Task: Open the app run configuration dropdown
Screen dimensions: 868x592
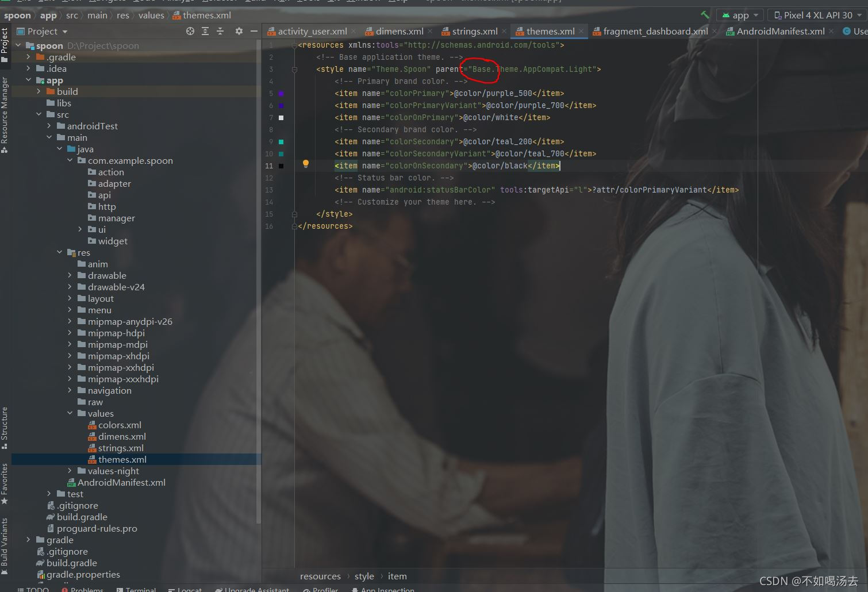Action: tap(740, 16)
